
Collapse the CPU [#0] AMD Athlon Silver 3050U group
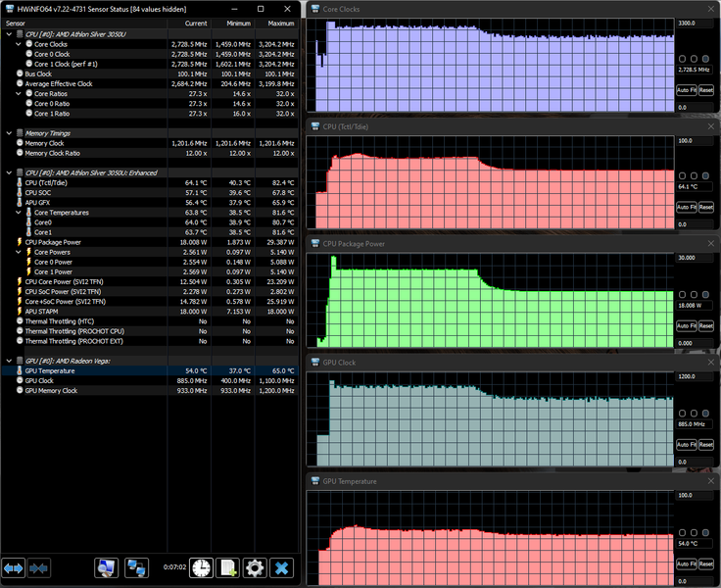[x=9, y=34]
